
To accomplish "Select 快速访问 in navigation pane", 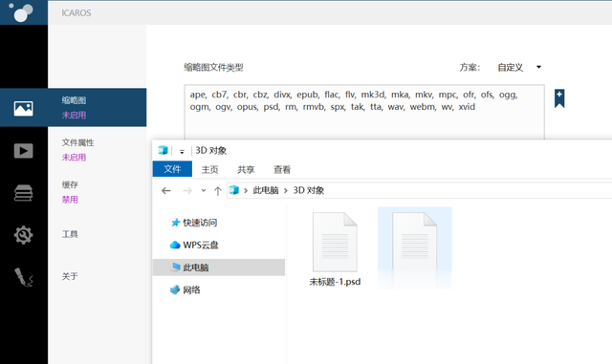I will [200, 223].
